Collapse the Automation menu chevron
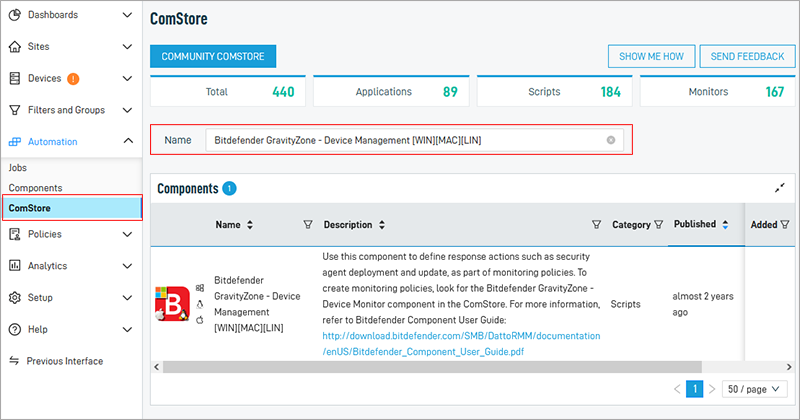Screen dimensions: 800x420 [128, 140]
